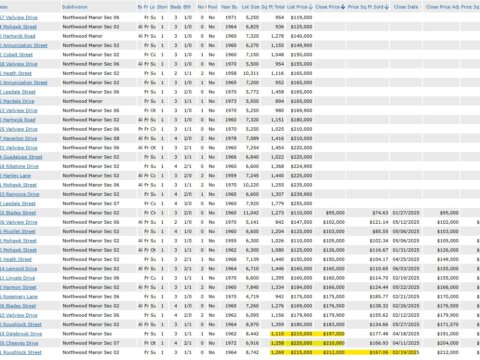
Task: Click the $171,570 adjusted close price cell
Action: point(448,325)
